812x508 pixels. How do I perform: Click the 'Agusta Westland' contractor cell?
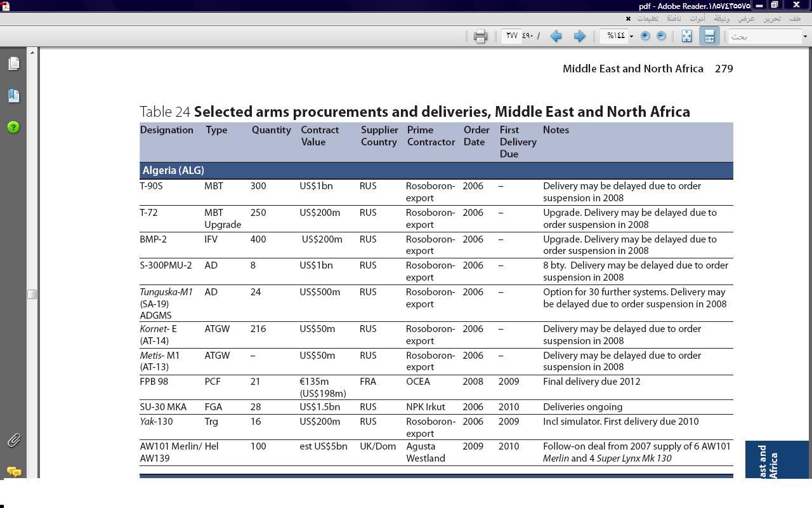click(426, 452)
